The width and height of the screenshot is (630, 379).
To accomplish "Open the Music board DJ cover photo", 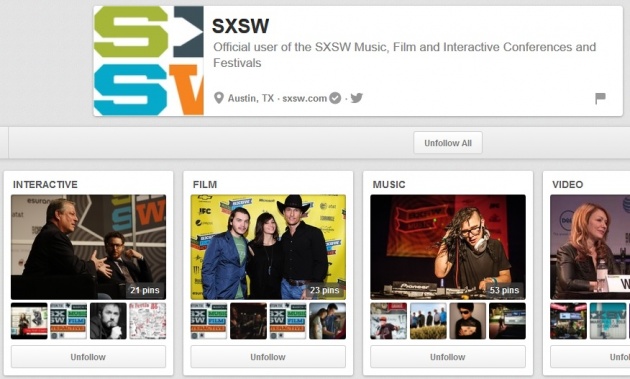I will tap(448, 247).
